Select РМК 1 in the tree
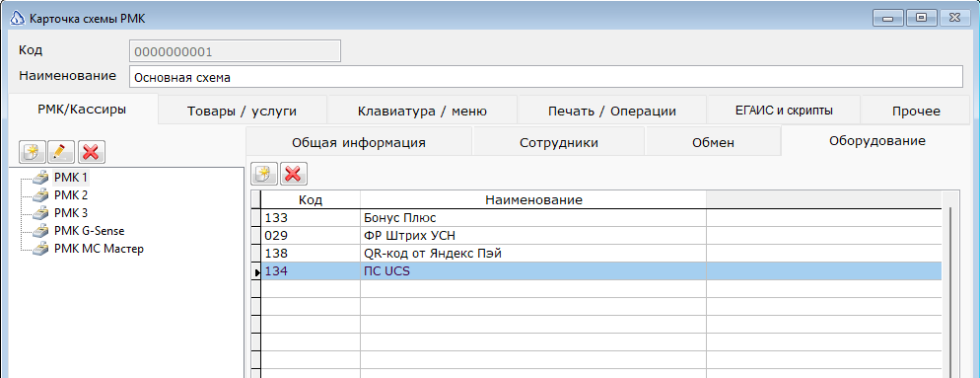This screenshot has height=378, width=980. click(71, 177)
